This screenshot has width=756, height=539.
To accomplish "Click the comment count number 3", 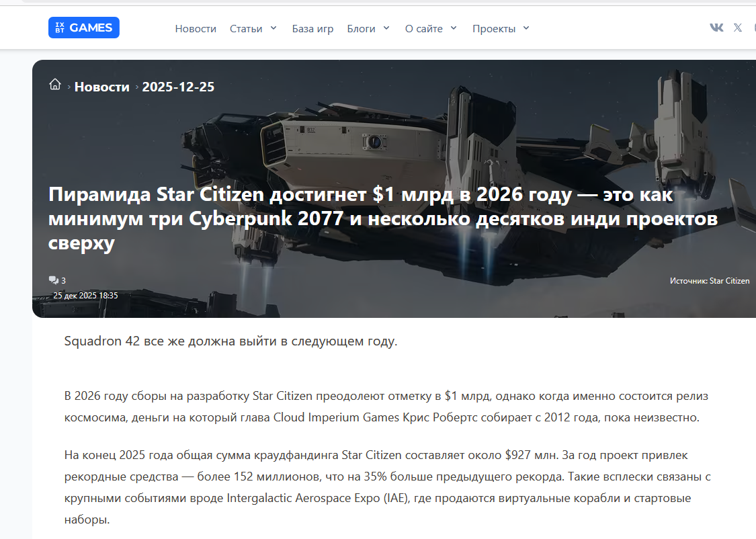I will [63, 280].
